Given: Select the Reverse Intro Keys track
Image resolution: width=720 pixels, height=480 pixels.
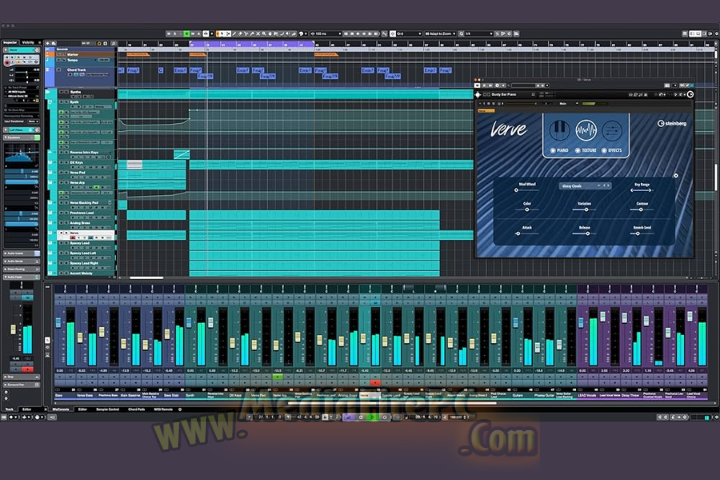Looking at the screenshot, I should click(x=84, y=152).
